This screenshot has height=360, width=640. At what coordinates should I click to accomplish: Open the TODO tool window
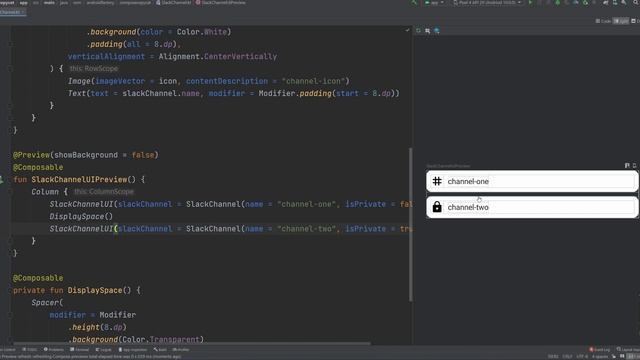click(29, 350)
